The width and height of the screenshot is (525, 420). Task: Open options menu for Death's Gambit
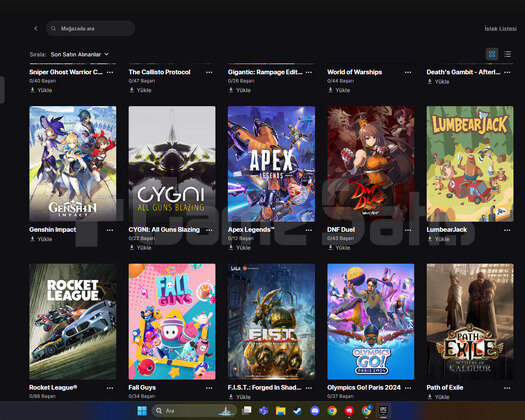[x=507, y=72]
